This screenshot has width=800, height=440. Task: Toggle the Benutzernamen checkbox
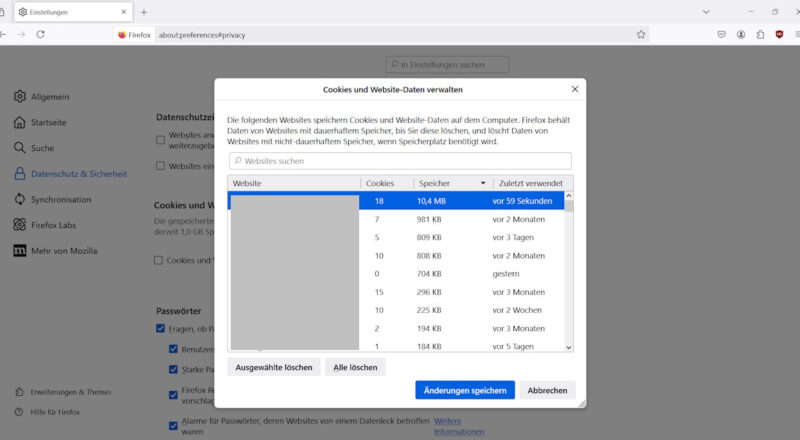(173, 349)
